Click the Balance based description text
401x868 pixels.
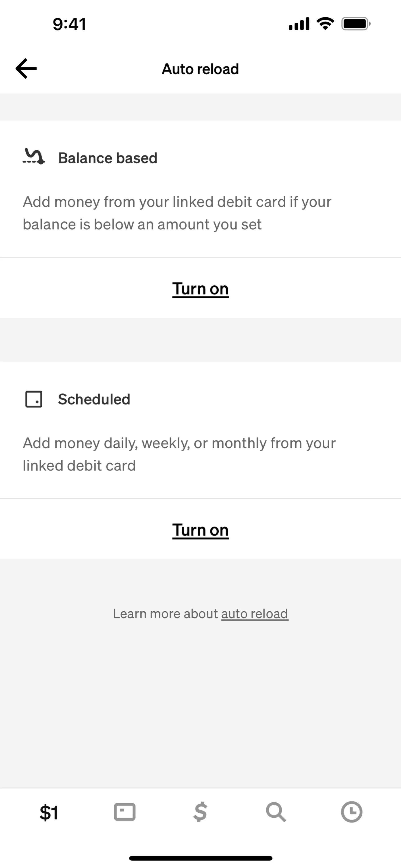pyautogui.click(x=177, y=213)
